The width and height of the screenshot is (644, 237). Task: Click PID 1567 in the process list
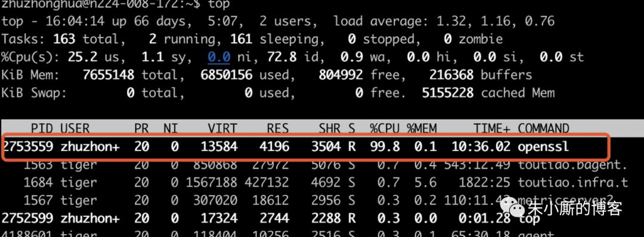tap(38, 200)
